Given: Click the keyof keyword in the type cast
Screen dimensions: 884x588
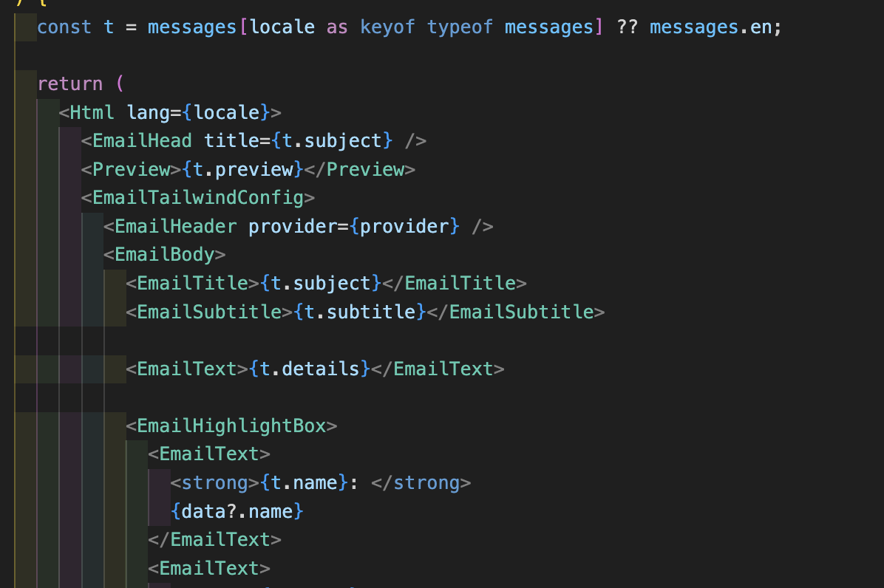Looking at the screenshot, I should coord(388,27).
